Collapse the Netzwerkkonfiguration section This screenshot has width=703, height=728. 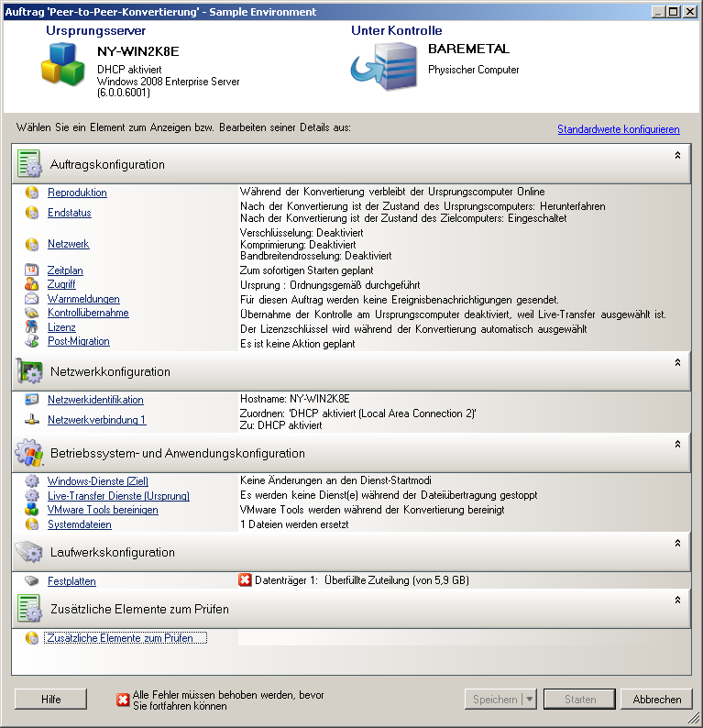point(677,363)
